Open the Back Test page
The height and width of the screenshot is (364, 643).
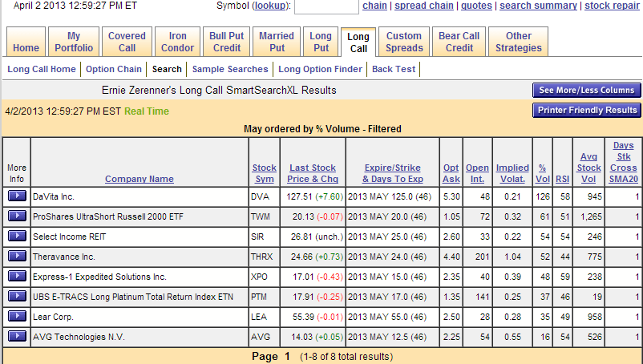tap(394, 69)
